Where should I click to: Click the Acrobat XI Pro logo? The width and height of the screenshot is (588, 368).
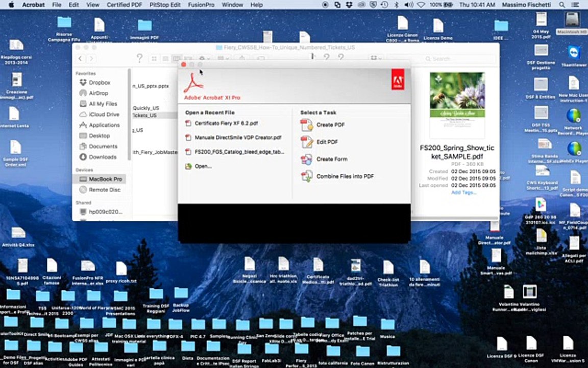click(193, 83)
